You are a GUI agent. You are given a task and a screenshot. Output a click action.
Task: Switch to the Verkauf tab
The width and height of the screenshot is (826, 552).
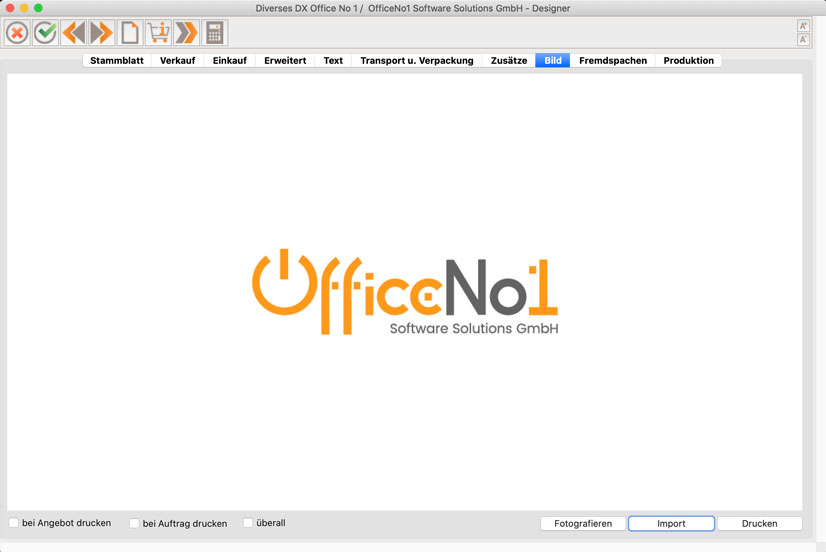tap(178, 61)
